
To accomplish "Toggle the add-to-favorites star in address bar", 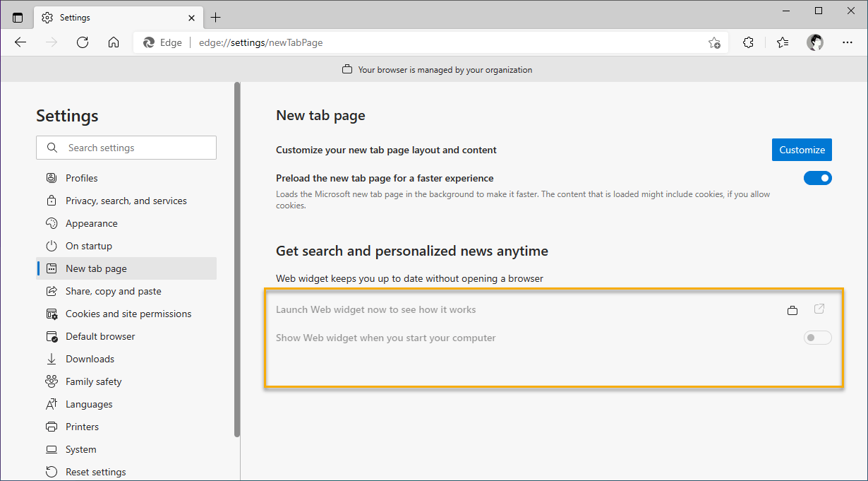I will (x=714, y=42).
